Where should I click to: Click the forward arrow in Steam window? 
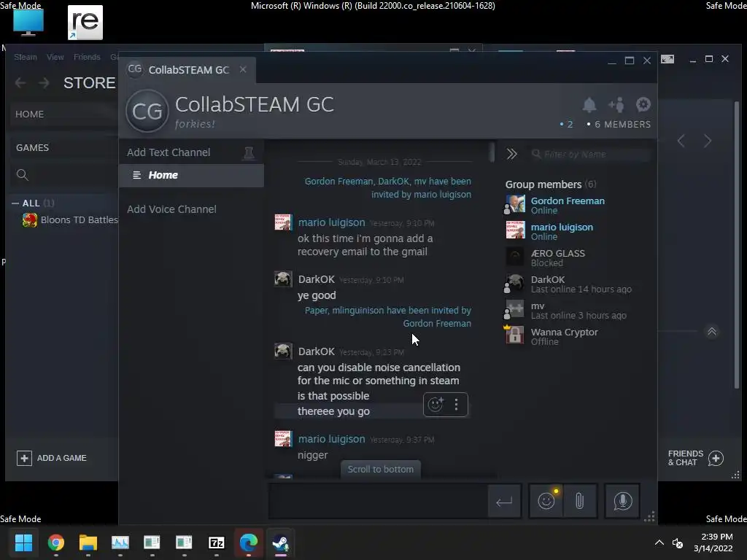[x=44, y=83]
